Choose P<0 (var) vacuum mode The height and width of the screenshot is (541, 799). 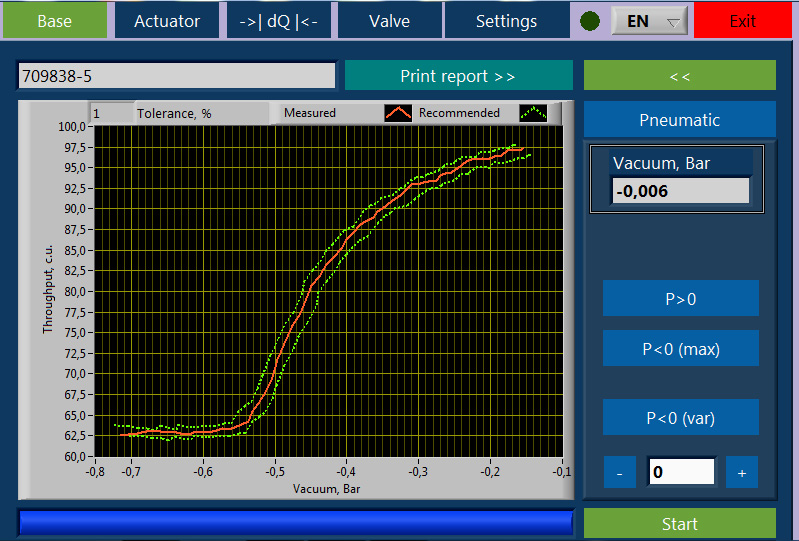(680, 418)
